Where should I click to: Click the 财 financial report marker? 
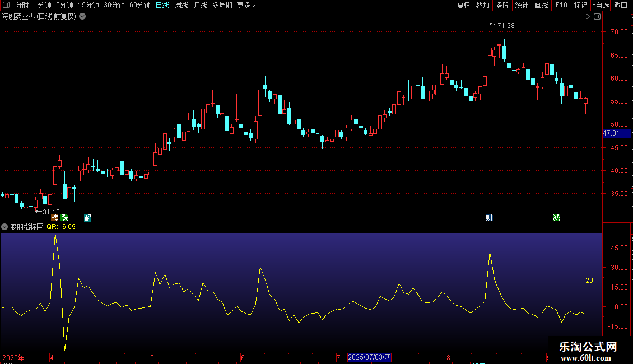click(489, 217)
